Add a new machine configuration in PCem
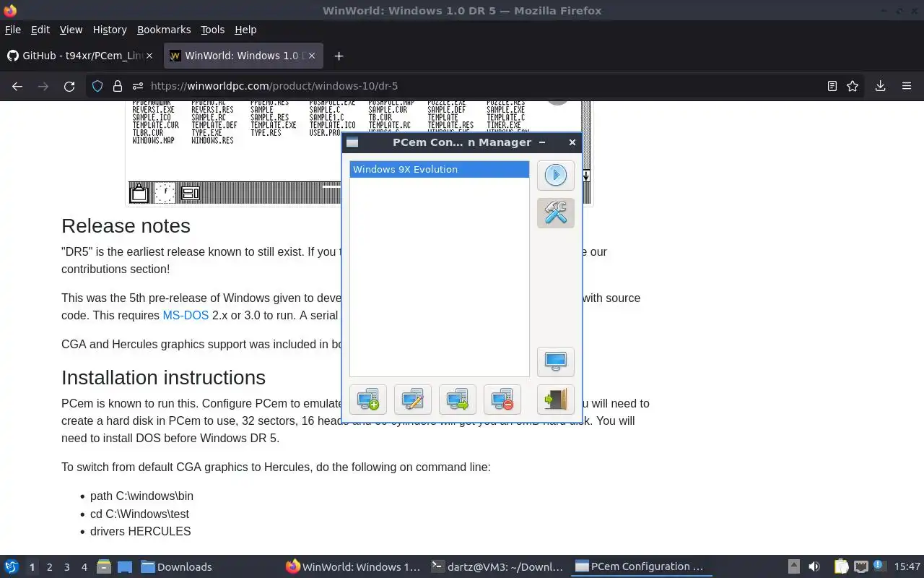Screen dimensions: 924x578 pos(368,400)
